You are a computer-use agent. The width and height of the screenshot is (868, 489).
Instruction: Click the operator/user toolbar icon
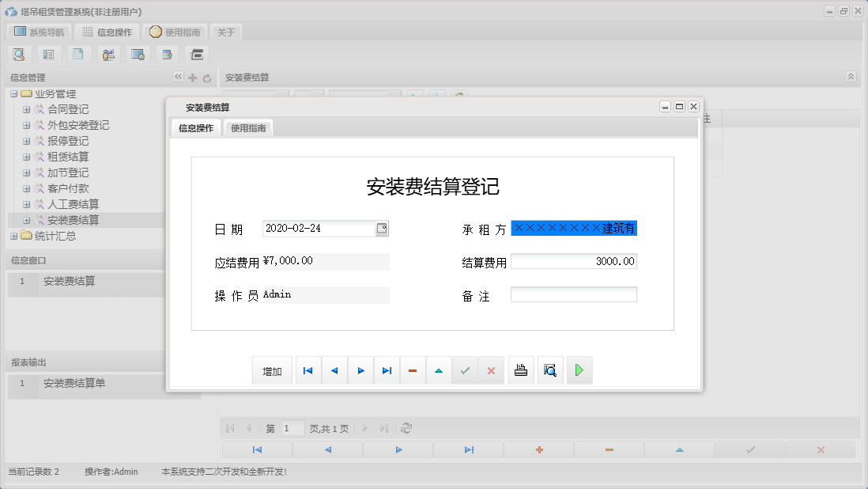click(108, 54)
